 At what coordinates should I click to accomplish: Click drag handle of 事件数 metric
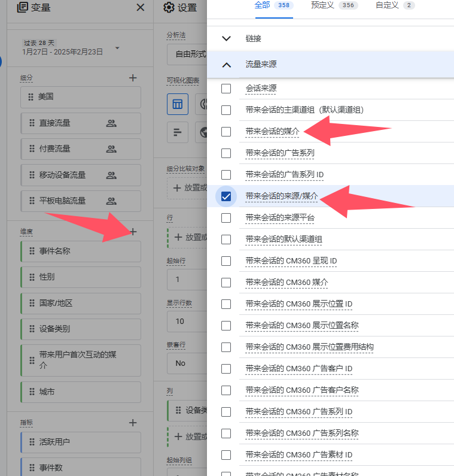(32, 468)
